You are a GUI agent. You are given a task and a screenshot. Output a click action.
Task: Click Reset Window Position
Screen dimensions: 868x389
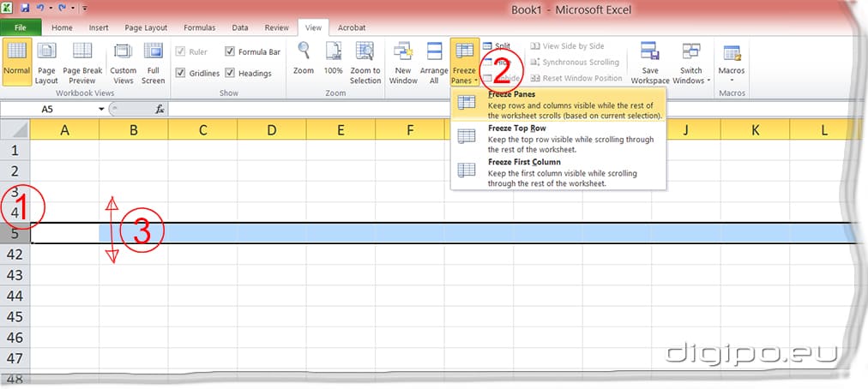[x=576, y=78]
